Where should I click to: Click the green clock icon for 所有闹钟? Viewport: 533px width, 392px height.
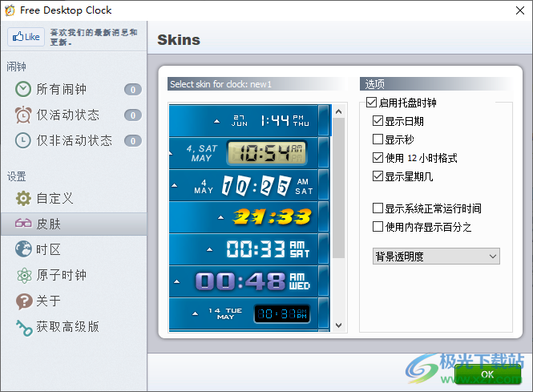23,90
